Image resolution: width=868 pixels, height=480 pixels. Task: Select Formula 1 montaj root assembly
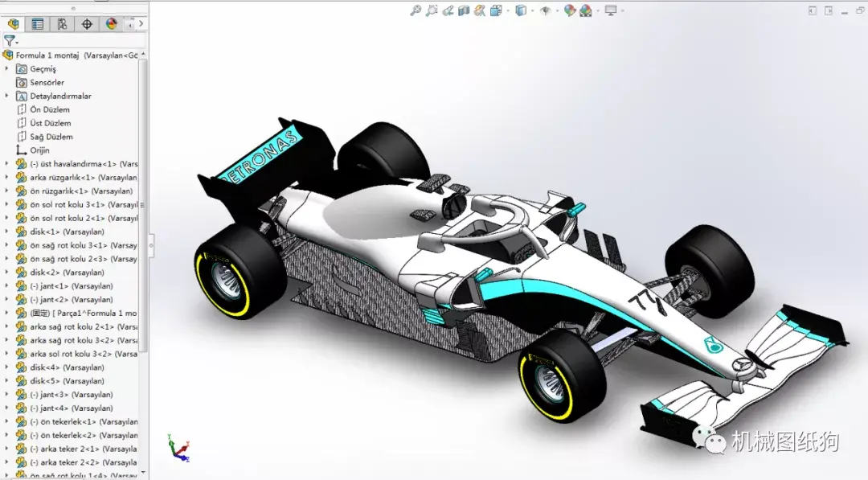click(70, 55)
